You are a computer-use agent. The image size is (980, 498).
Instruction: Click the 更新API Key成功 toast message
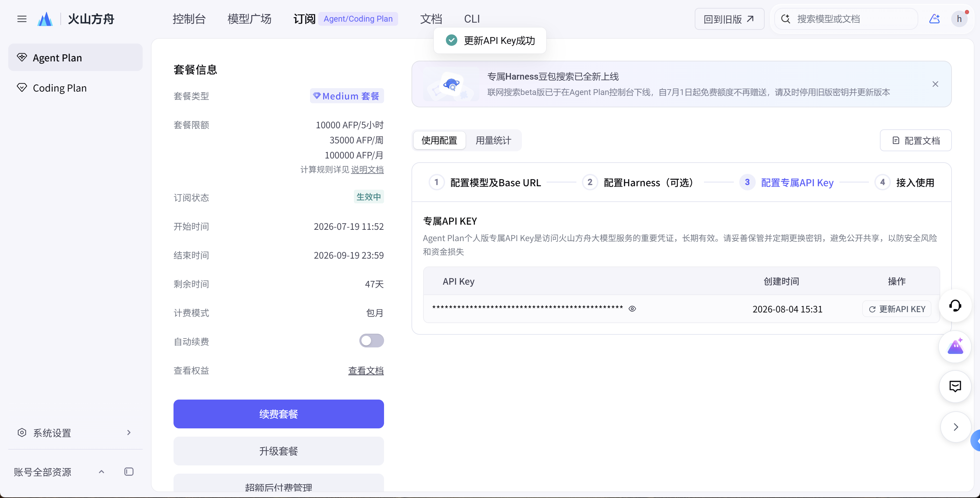point(490,40)
